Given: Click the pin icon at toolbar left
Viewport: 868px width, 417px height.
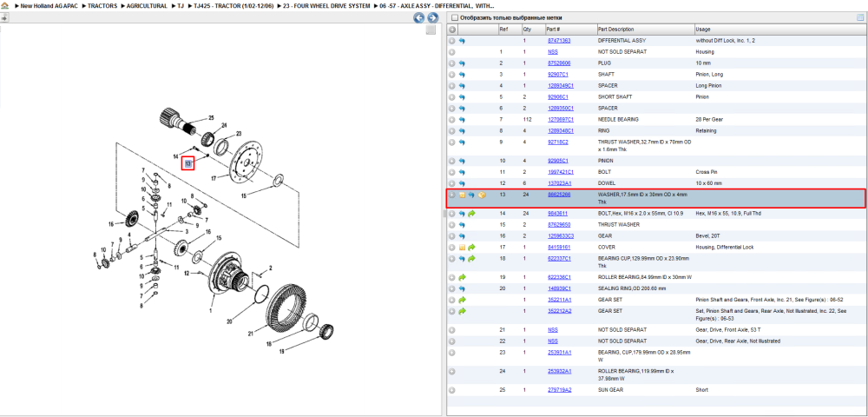Looking at the screenshot, I should coord(4,18).
